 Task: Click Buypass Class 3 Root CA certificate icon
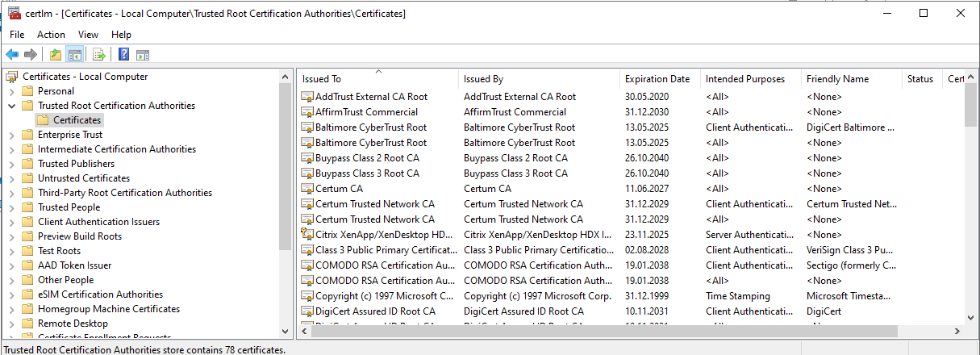coord(307,173)
